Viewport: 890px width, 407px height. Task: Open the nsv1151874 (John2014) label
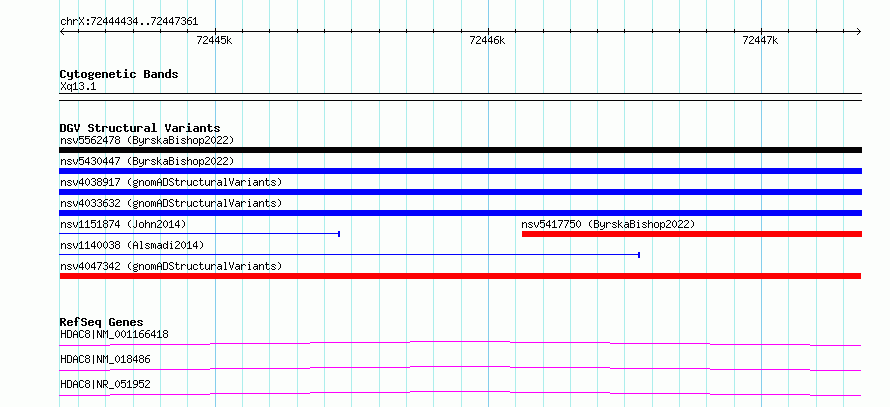[x=123, y=224]
